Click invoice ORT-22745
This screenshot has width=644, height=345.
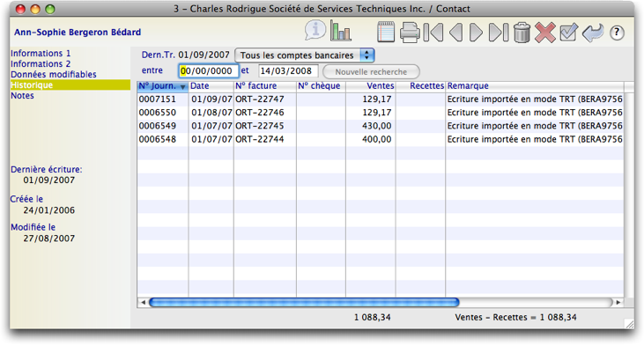260,126
